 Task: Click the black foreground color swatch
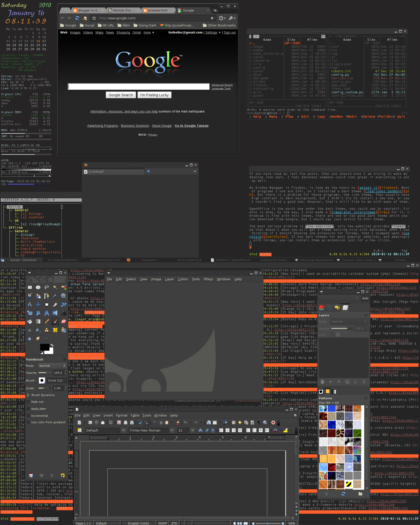(44, 347)
